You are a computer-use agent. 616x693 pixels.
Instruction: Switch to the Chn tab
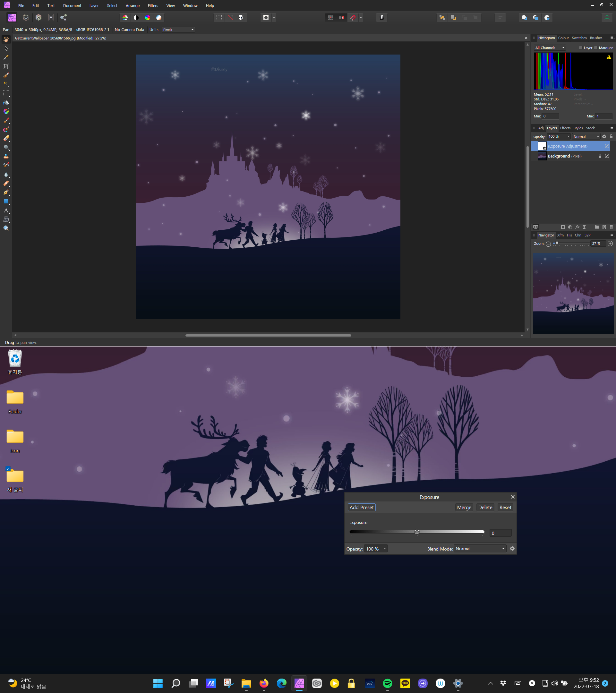click(578, 235)
